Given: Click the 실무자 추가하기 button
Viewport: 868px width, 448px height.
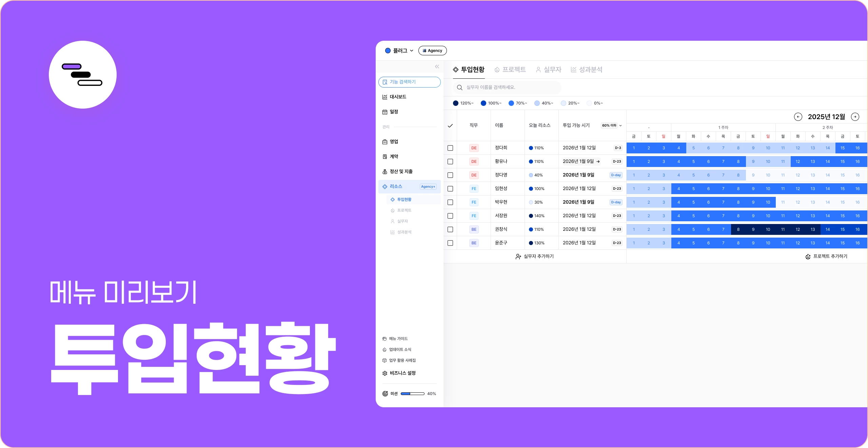Looking at the screenshot, I should click(535, 256).
